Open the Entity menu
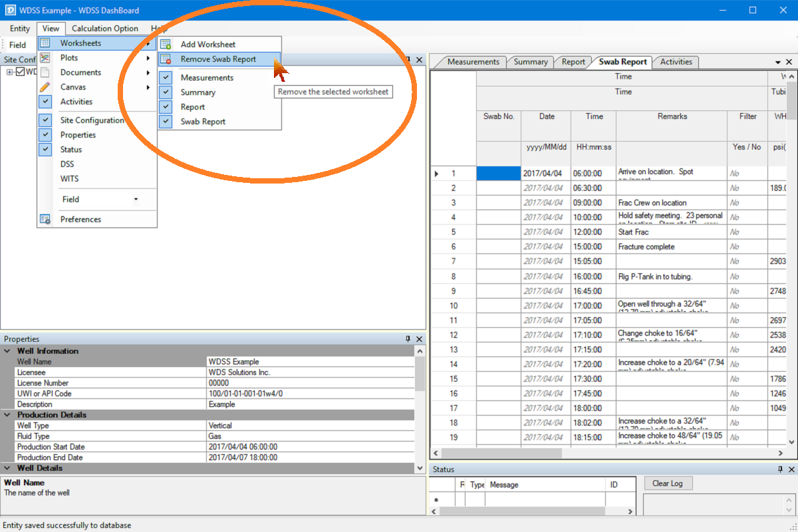The height and width of the screenshot is (532, 798). click(x=20, y=29)
